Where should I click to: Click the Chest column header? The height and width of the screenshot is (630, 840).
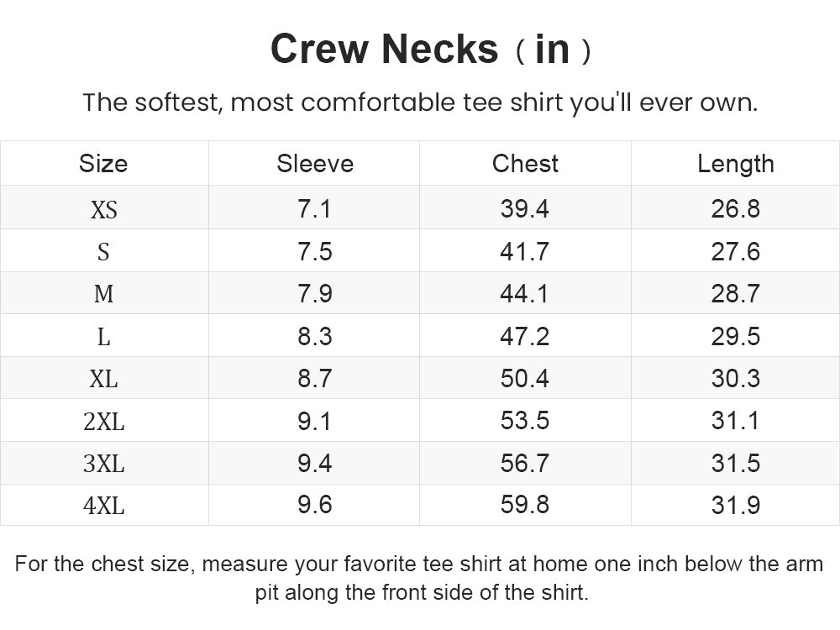(525, 164)
